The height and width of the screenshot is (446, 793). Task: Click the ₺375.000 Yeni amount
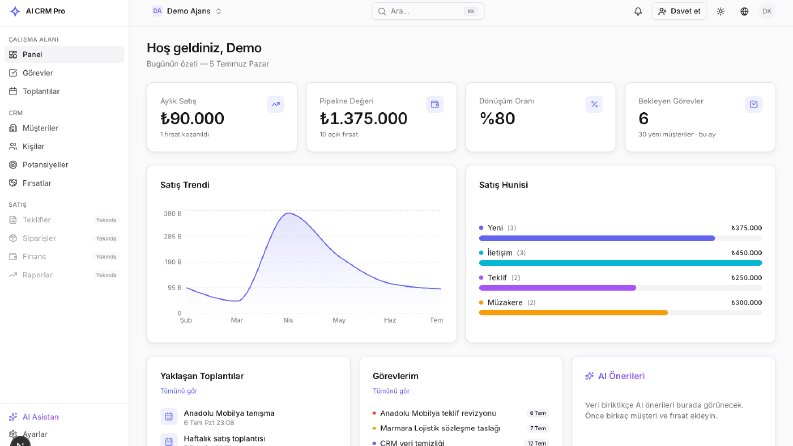[746, 228]
